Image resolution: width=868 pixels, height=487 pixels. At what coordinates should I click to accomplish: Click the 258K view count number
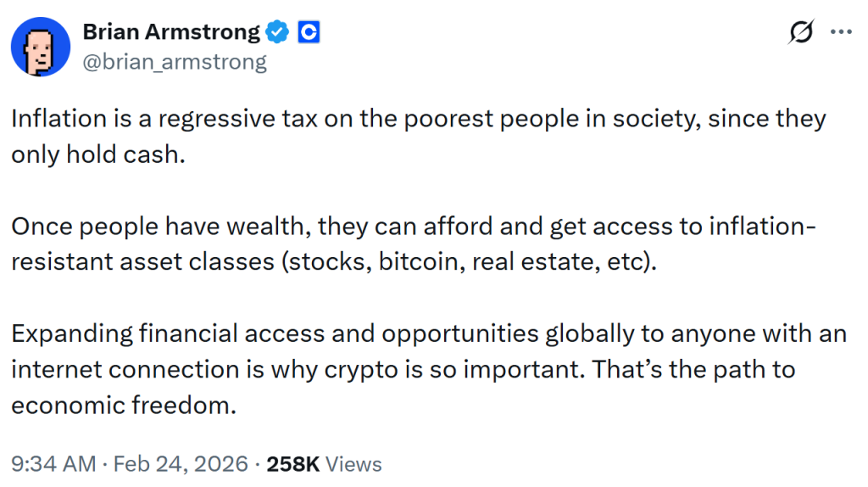(293, 464)
